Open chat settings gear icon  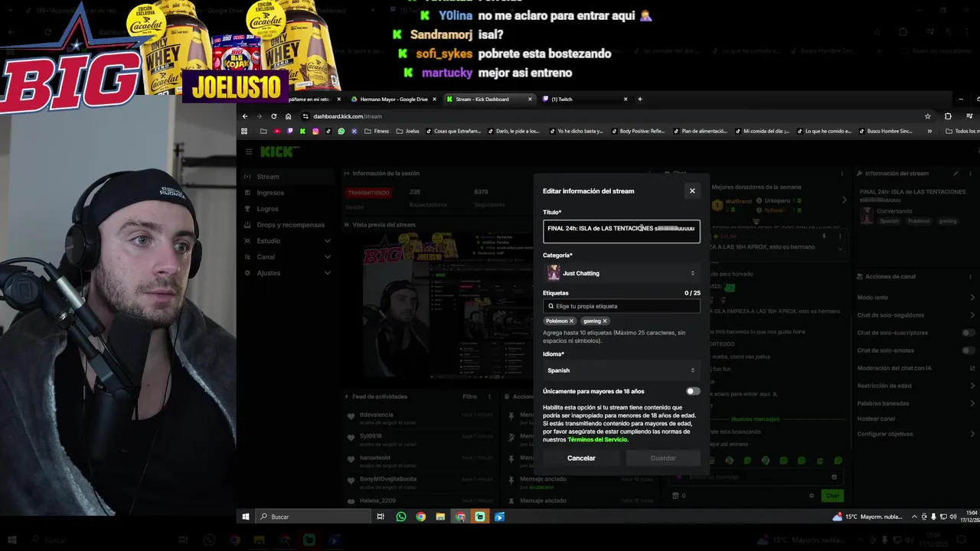(812, 496)
